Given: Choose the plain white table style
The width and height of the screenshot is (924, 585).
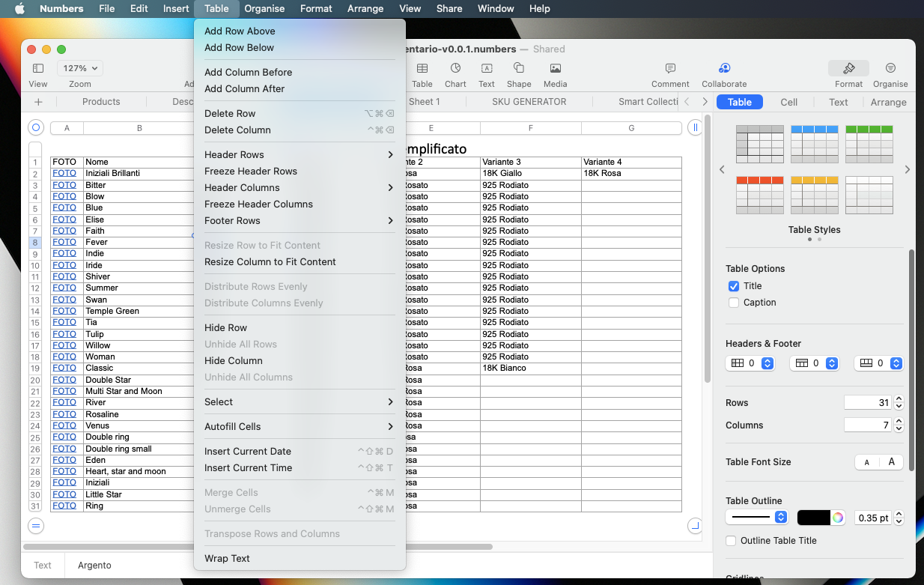Looking at the screenshot, I should pyautogui.click(x=869, y=195).
